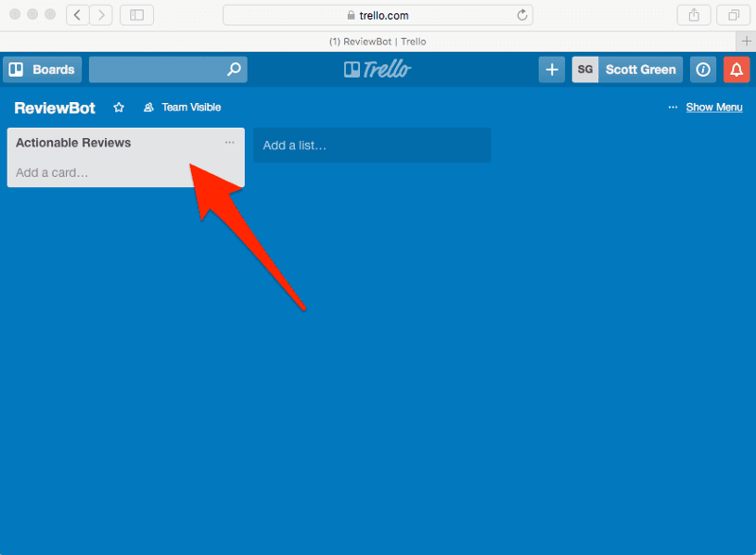Viewport: 756px width, 555px height.
Task: Open notifications via the bell icon
Action: point(736,69)
